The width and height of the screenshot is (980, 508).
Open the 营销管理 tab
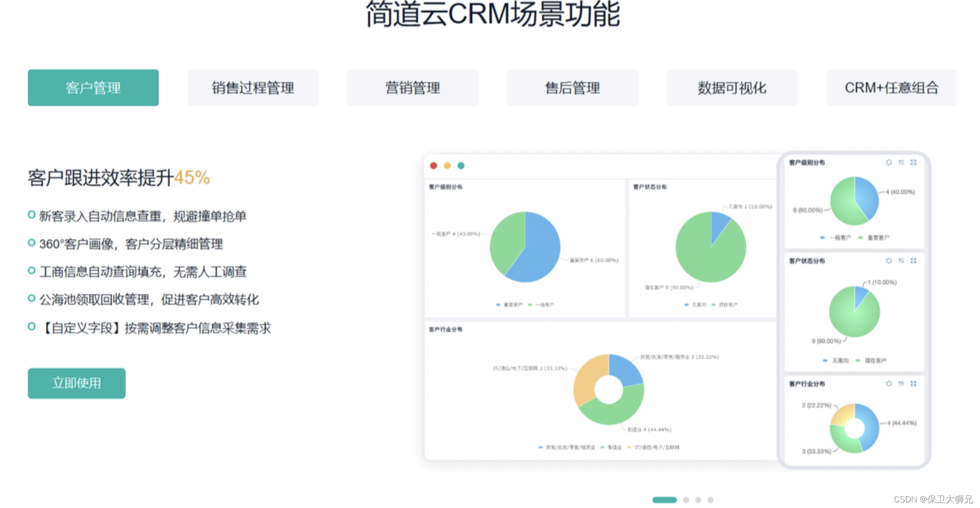tap(412, 88)
